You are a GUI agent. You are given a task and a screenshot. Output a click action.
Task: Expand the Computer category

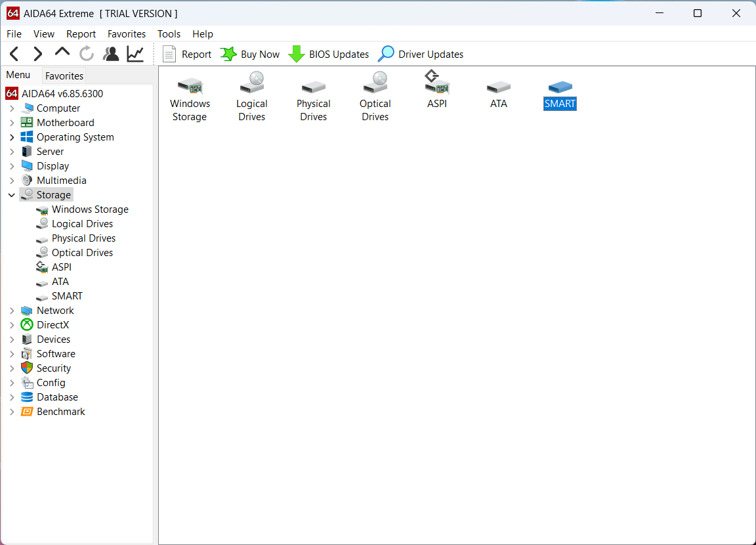pyautogui.click(x=12, y=108)
